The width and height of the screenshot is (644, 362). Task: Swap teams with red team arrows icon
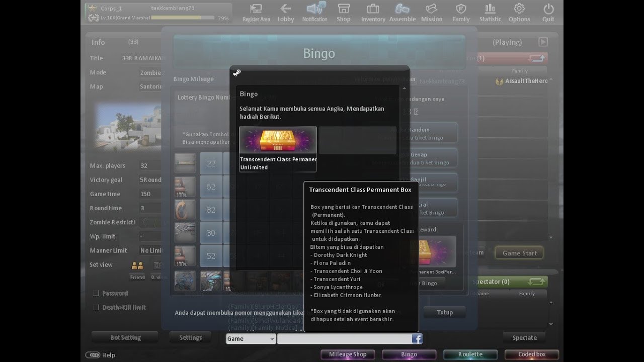[537, 58]
